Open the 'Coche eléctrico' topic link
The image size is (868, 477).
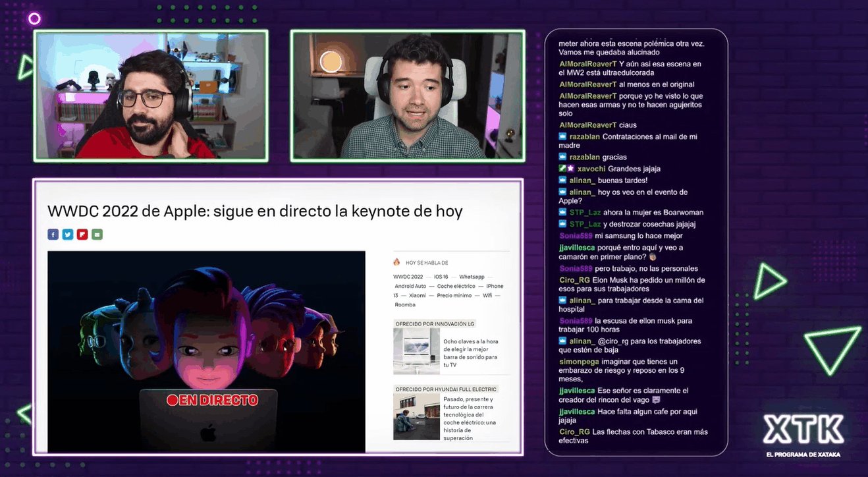tap(456, 286)
